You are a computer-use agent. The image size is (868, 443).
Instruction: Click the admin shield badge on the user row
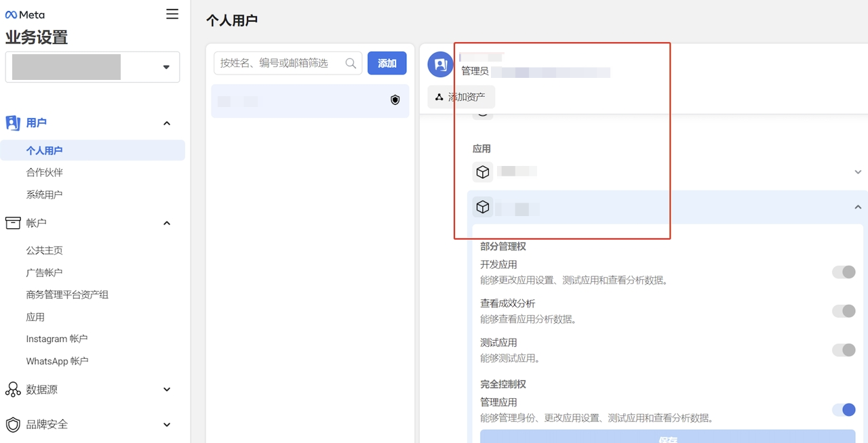click(x=395, y=100)
